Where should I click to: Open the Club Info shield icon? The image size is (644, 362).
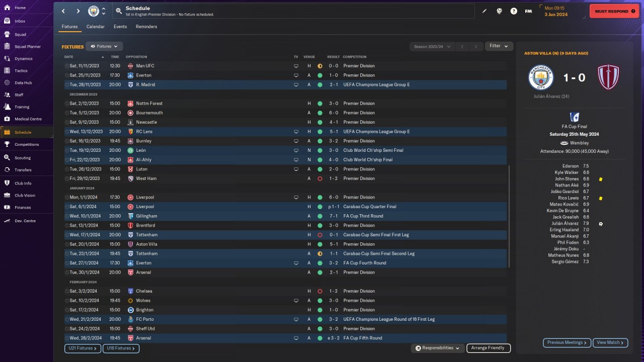pyautogui.click(x=7, y=184)
